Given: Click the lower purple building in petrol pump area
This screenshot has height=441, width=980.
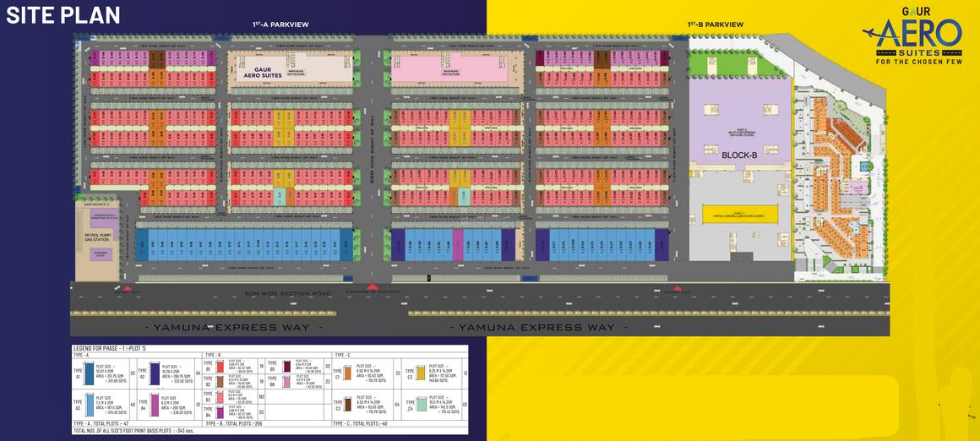Looking at the screenshot, I should pos(101,254).
